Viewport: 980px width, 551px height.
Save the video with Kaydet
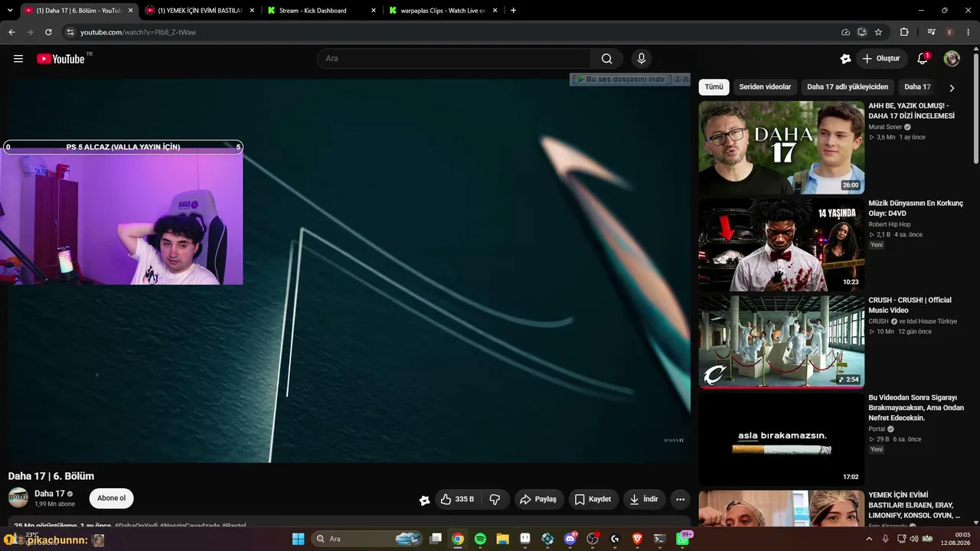(593, 499)
